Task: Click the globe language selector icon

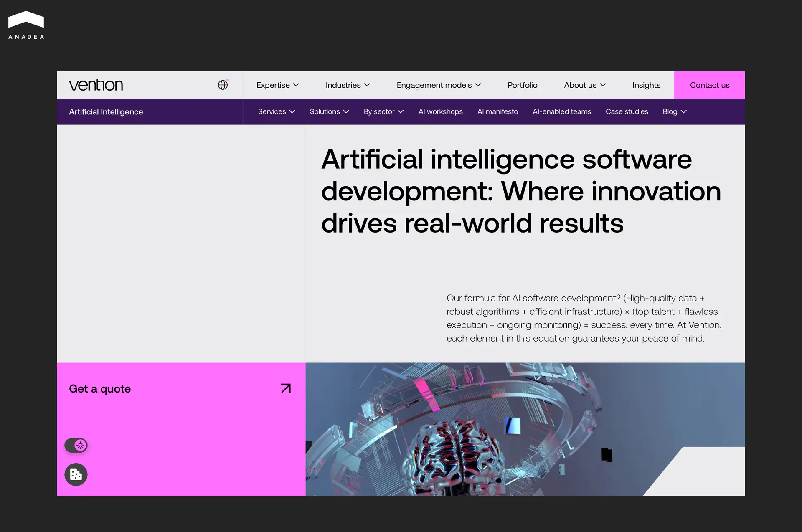Action: pyautogui.click(x=223, y=85)
